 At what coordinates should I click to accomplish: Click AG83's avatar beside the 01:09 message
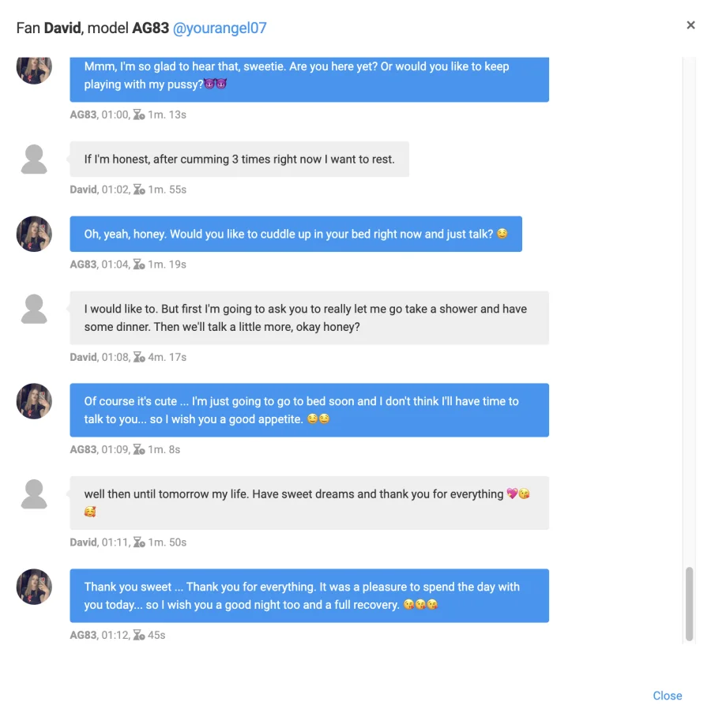point(34,401)
